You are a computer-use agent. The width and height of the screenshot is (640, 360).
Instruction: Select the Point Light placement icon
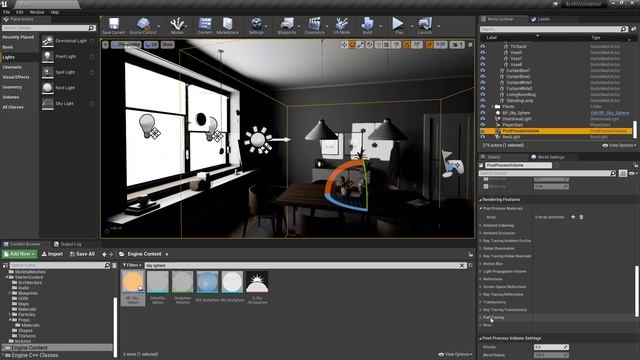(48, 56)
